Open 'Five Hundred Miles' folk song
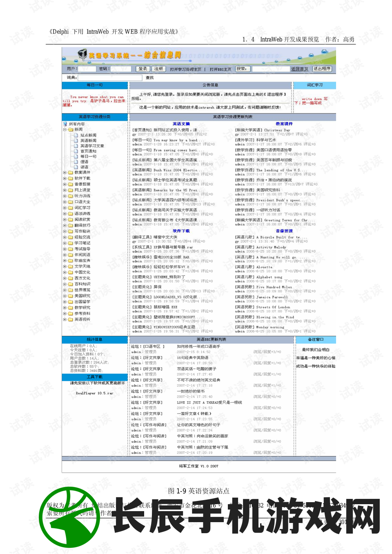The image size is (392, 554). (274, 287)
